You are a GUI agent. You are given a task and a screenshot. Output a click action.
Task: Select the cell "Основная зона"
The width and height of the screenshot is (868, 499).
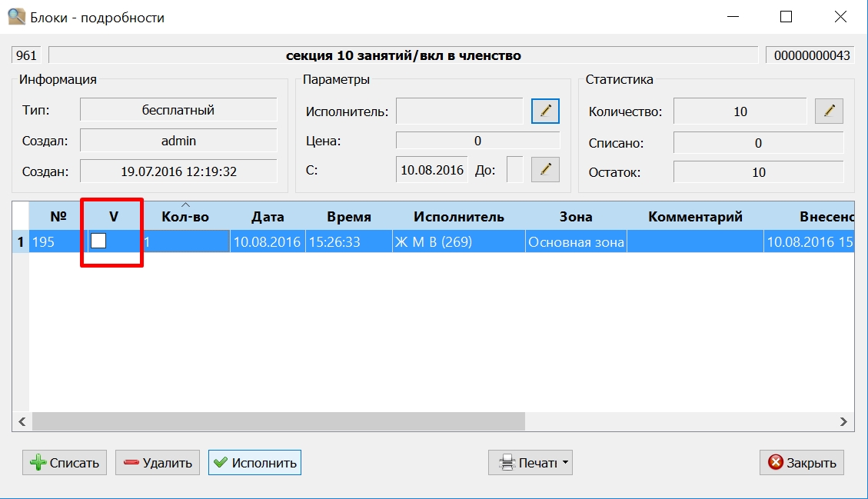point(576,242)
